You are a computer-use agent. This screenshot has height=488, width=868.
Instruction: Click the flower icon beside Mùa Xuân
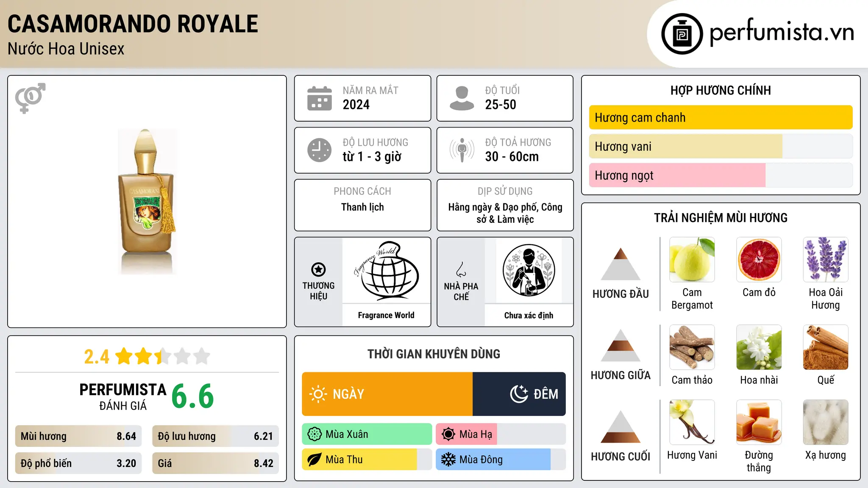[x=314, y=434]
